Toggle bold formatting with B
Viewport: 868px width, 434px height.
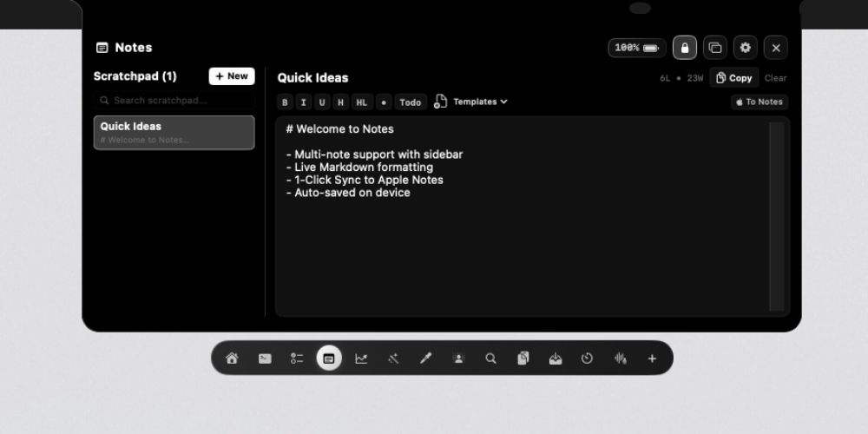285,102
